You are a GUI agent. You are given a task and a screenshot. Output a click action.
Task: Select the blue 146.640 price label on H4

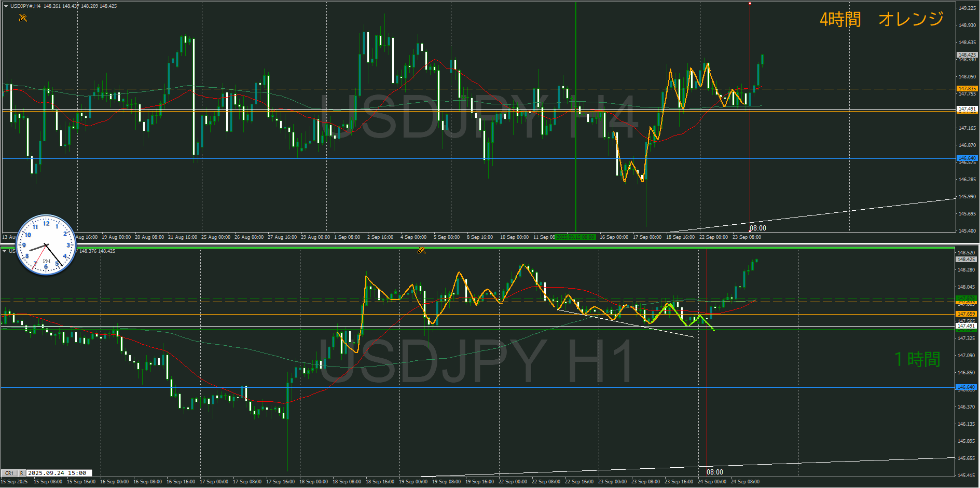tap(967, 158)
